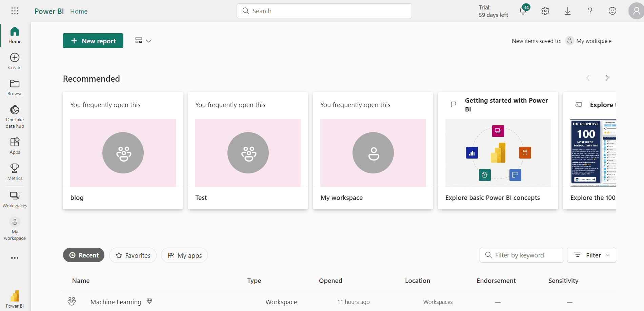Screen dimensions: 644x311
Task: Open the Filter dropdown
Action: coord(591,255)
